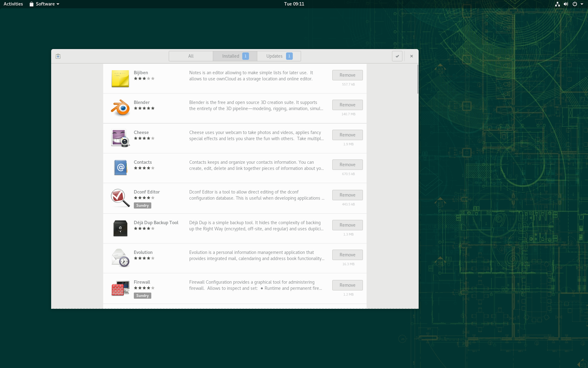Image resolution: width=588 pixels, height=368 pixels.
Task: Select the Cheese webcam app icon
Action: (120, 138)
